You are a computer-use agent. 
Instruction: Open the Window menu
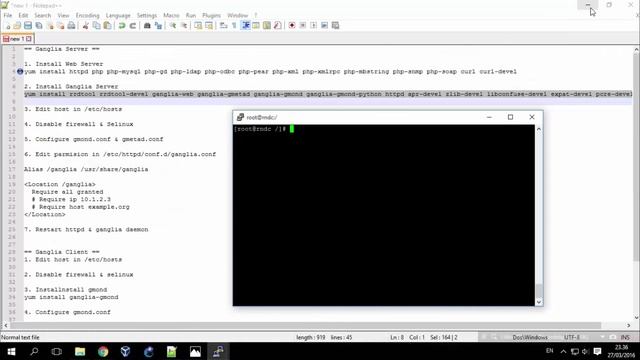point(238,16)
